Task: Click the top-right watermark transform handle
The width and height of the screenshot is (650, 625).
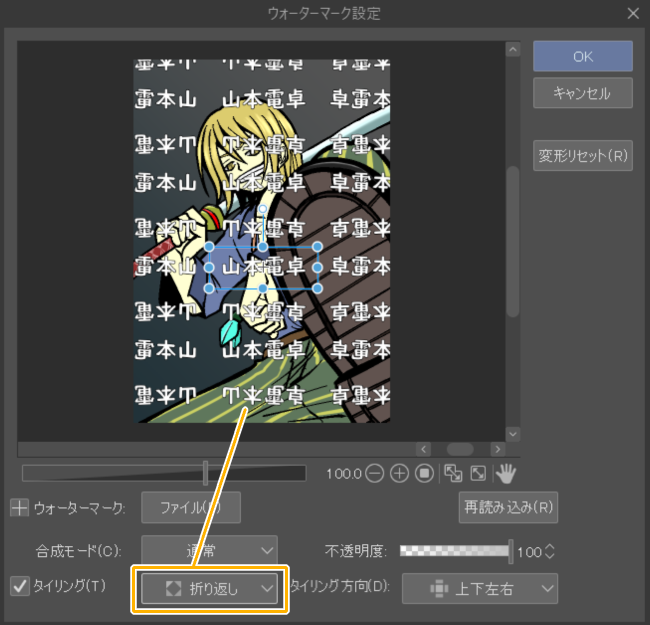Action: click(x=317, y=247)
